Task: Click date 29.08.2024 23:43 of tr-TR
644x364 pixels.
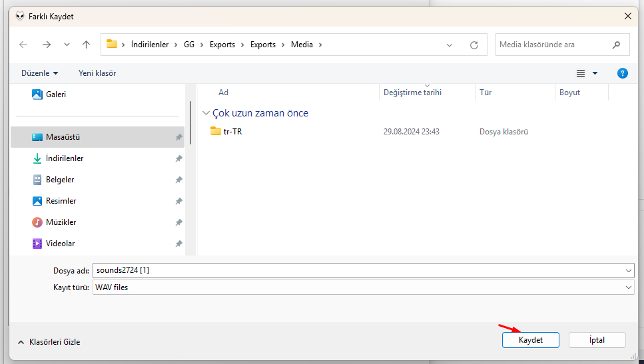Action: [412, 132]
